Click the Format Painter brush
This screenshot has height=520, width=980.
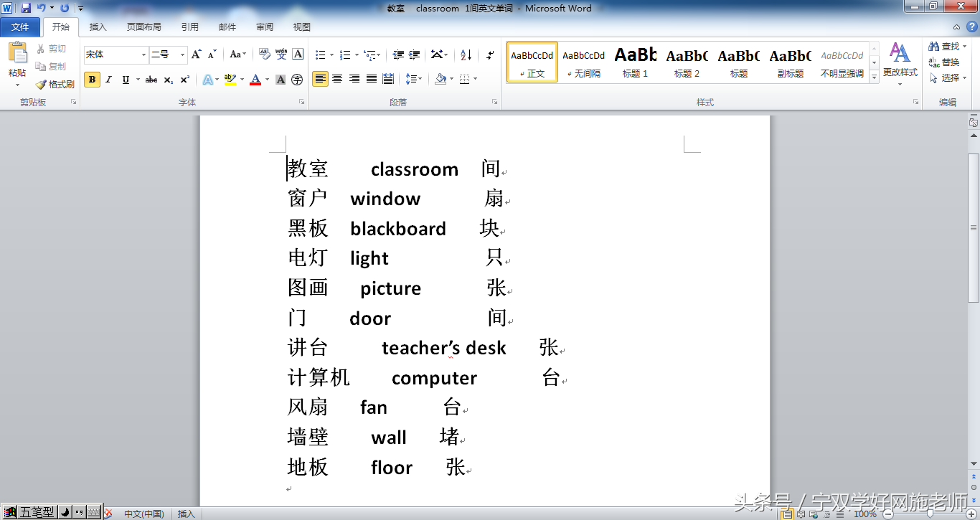[x=42, y=84]
